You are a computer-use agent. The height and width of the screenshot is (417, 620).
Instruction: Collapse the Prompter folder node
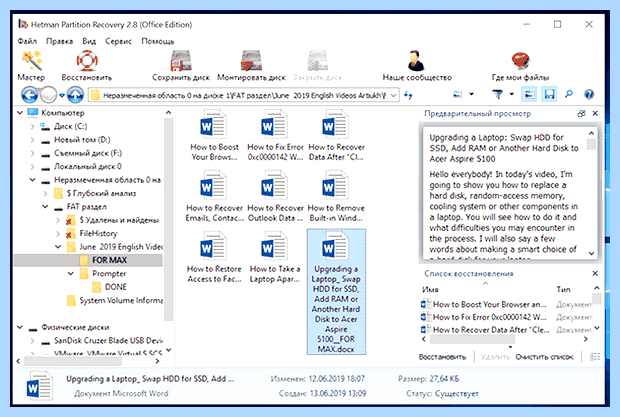[x=70, y=274]
